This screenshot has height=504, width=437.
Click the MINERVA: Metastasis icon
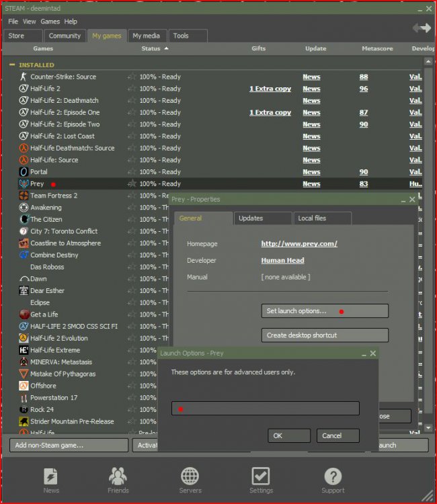(24, 362)
